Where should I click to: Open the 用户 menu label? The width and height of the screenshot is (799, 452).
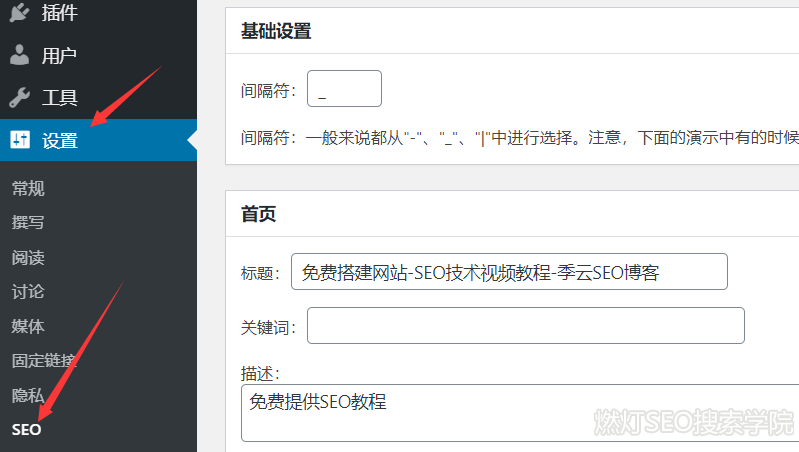tap(59, 55)
